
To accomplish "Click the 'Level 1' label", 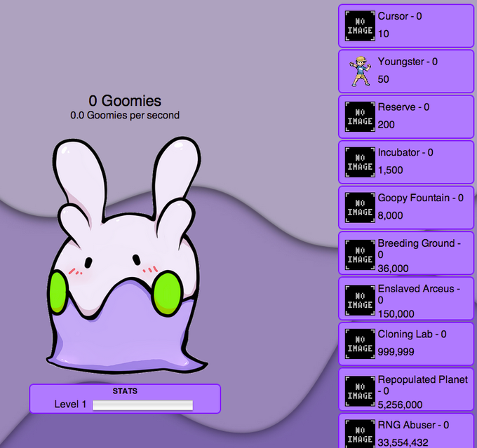I will pyautogui.click(x=70, y=405).
